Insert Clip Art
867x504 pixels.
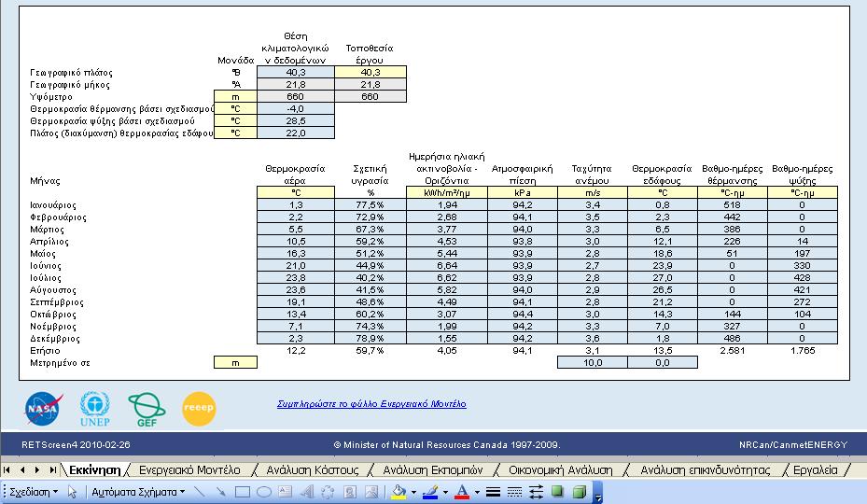(349, 492)
